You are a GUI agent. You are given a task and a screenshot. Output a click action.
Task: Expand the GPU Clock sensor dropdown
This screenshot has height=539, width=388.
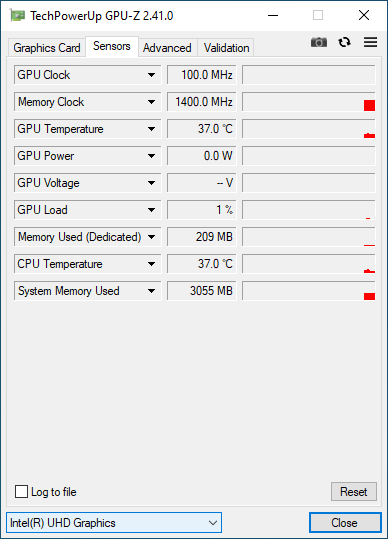[151, 75]
